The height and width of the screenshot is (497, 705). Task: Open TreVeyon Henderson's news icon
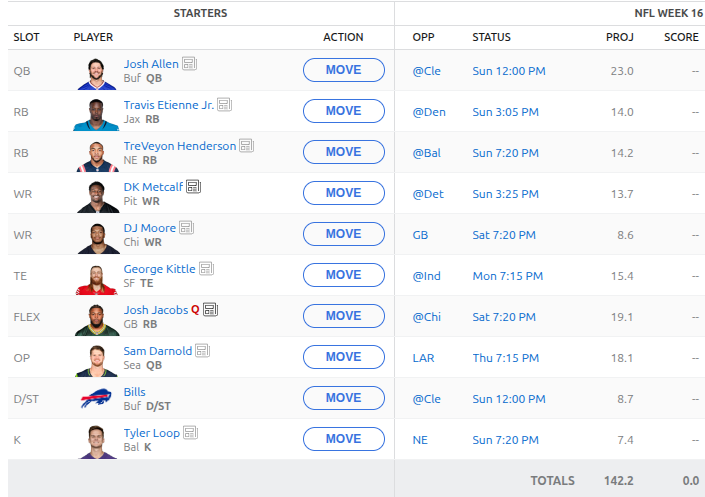(246, 146)
